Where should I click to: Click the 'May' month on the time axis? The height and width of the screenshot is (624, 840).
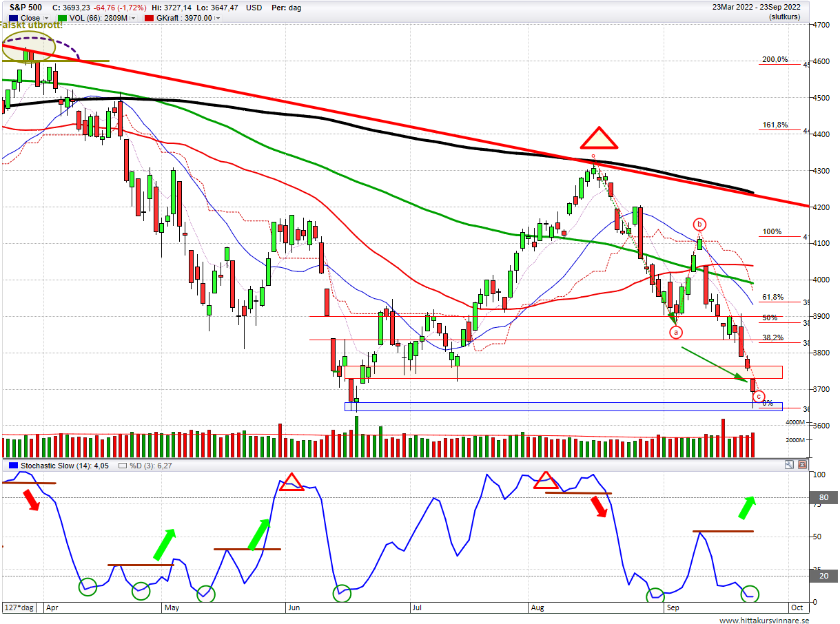tap(172, 608)
